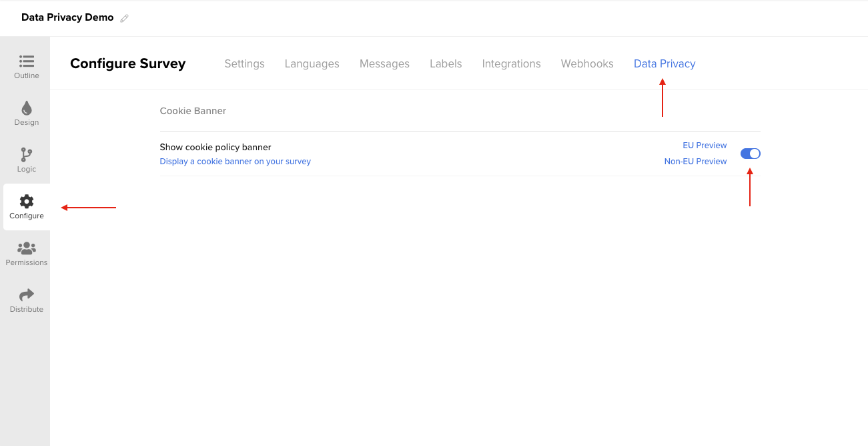Click the Data Privacy Demo survey title
Viewport: 868px width, 446px height.
coord(67,17)
